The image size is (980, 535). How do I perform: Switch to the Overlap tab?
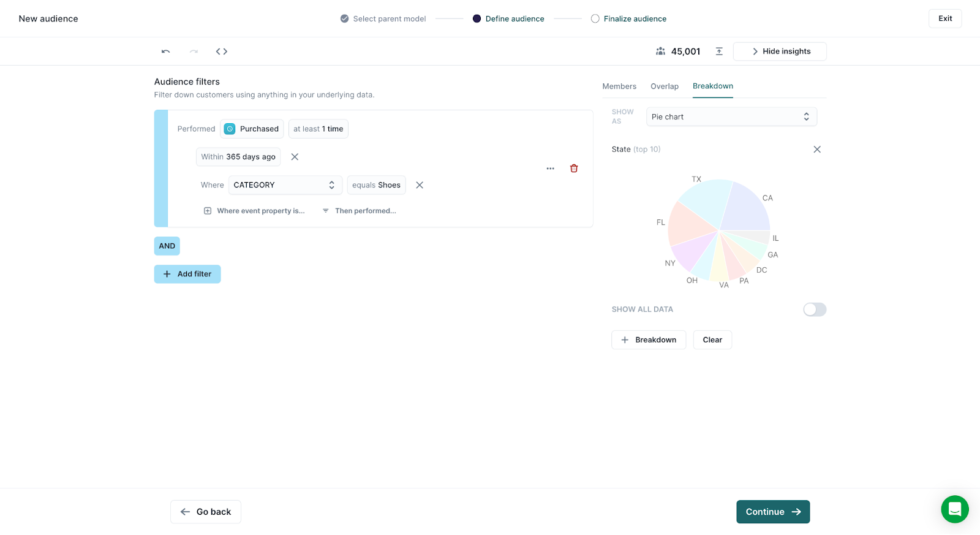[664, 86]
